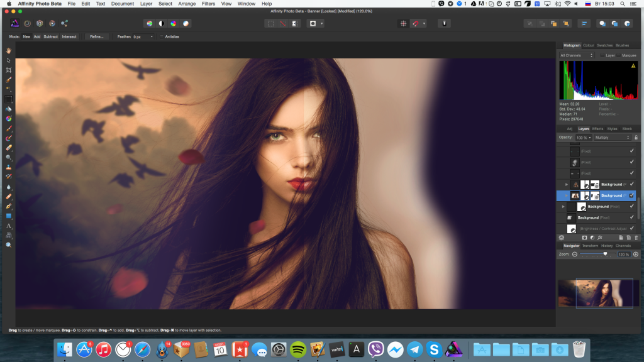Switch to the Liquify Persona icon
This screenshot has height=362, width=644.
coord(28,23)
